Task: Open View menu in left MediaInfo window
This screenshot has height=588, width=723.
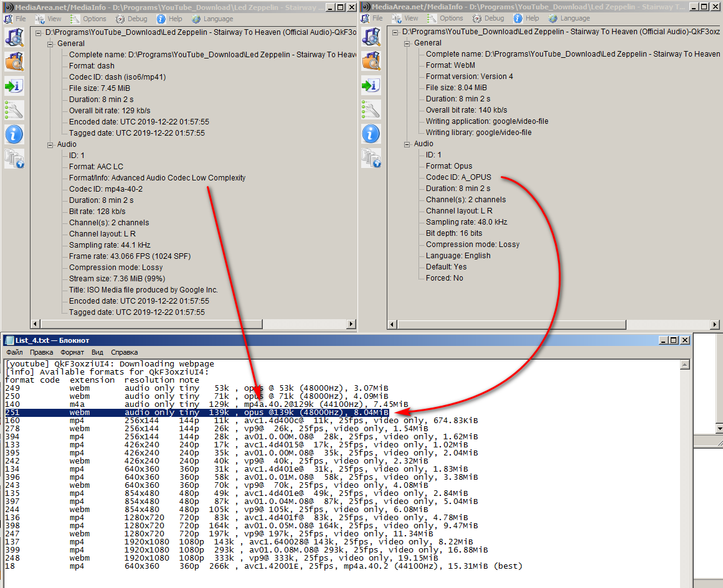Action: [x=49, y=19]
